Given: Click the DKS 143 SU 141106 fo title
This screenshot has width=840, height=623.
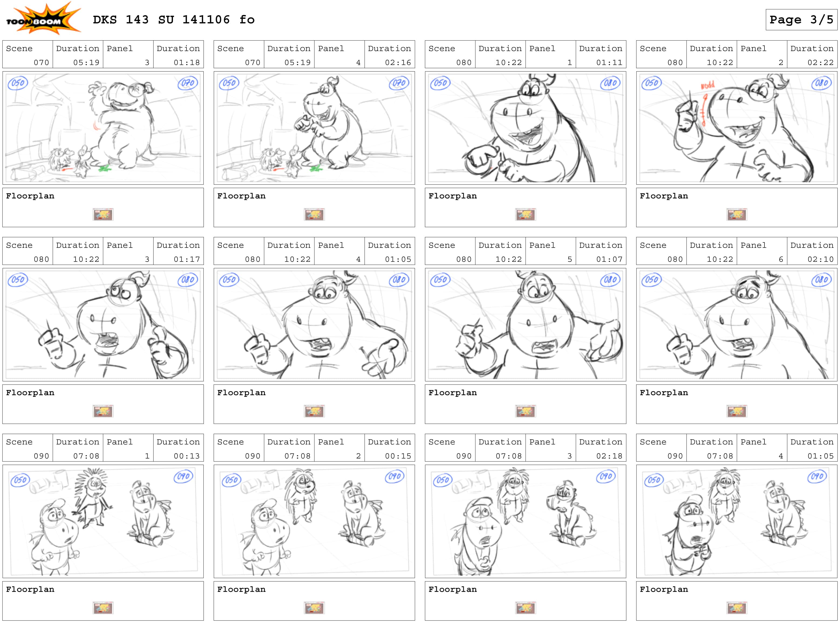Looking at the screenshot, I should click(x=174, y=20).
